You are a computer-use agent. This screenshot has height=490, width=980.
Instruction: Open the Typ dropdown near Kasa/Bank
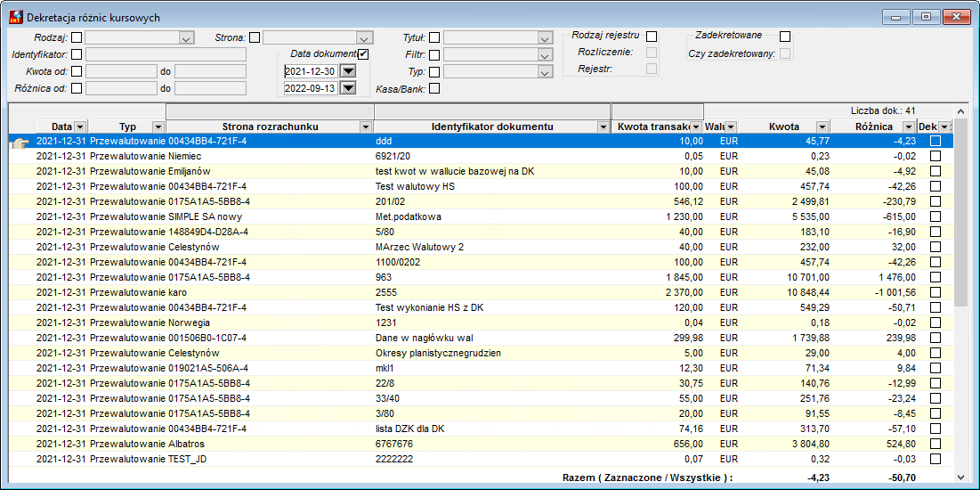[x=543, y=72]
